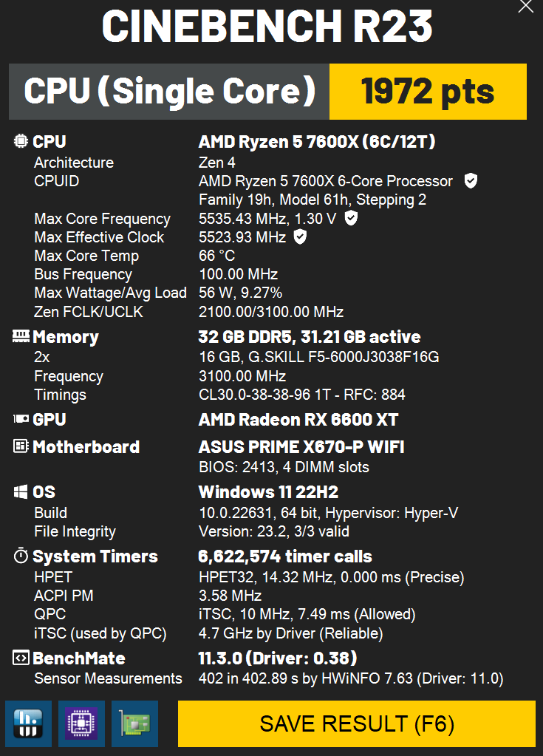The width and height of the screenshot is (543, 756).
Task: Click the GPU card section icon
Action: pos(21,419)
